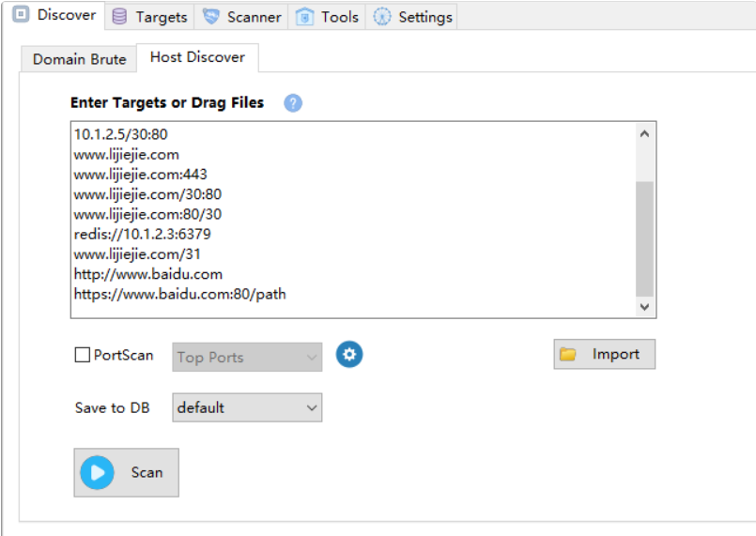Image resolution: width=756 pixels, height=536 pixels.
Task: Click the targets list scroll up arrow
Action: pyautogui.click(x=644, y=133)
